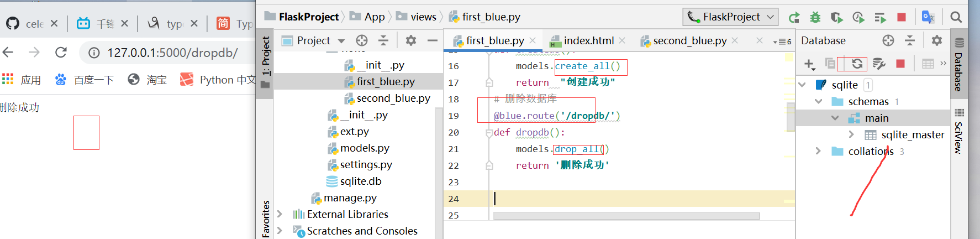Image resolution: width=980 pixels, height=239 pixels.
Task: Open Database panel settings gear
Action: tap(937, 40)
